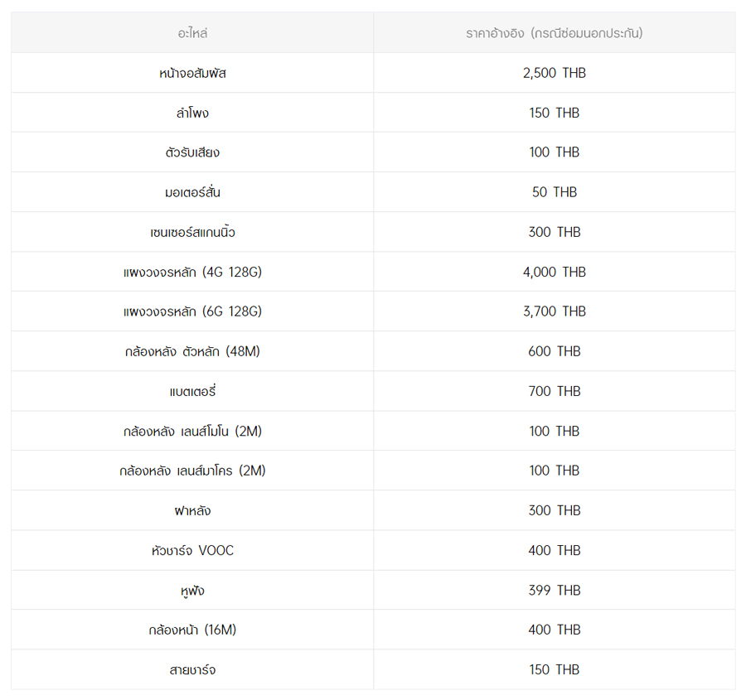Viewport: 746px width, 700px height.
Task: Click the หัวชาร์จ VOOC row label
Action: [x=192, y=550]
